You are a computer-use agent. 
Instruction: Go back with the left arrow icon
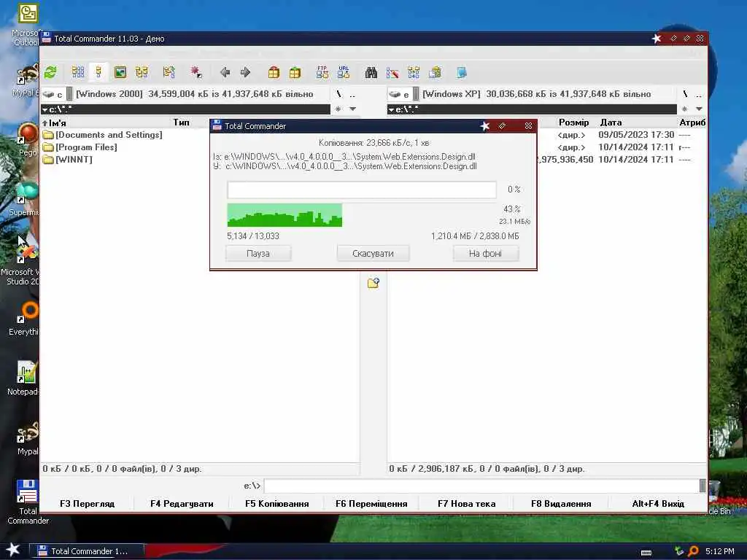(x=225, y=72)
